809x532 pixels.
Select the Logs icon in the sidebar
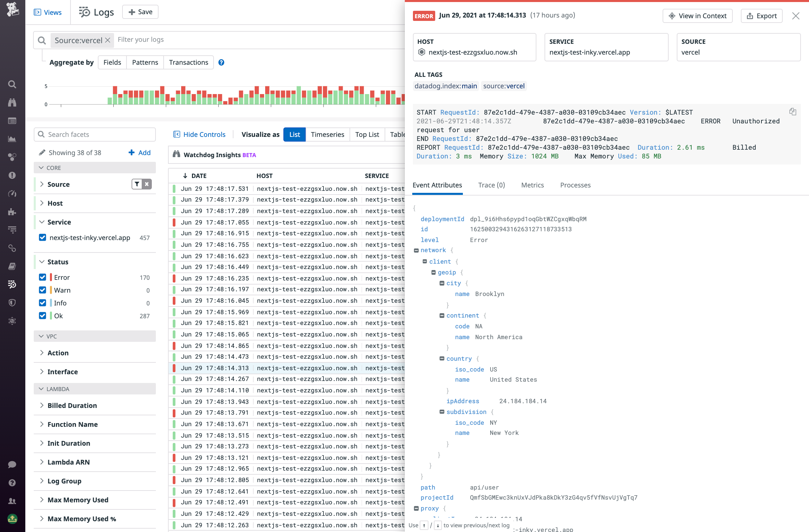(12, 285)
